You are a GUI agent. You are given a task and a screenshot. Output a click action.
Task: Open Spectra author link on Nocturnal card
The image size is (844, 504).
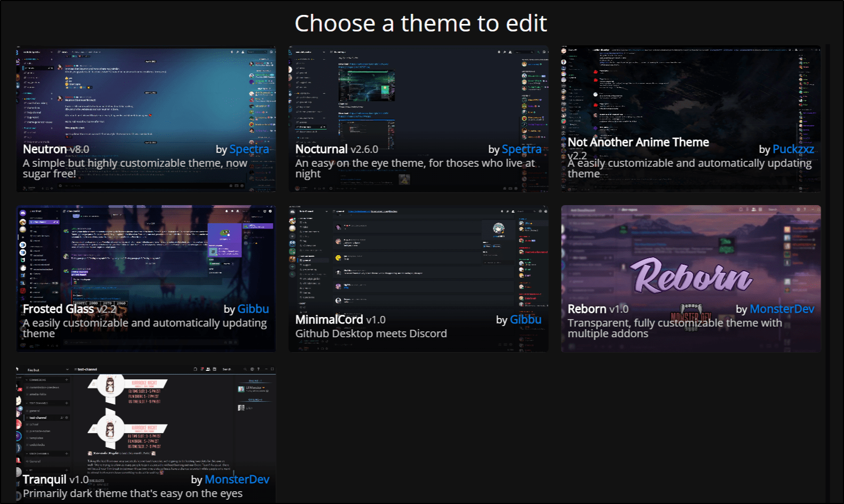click(521, 149)
